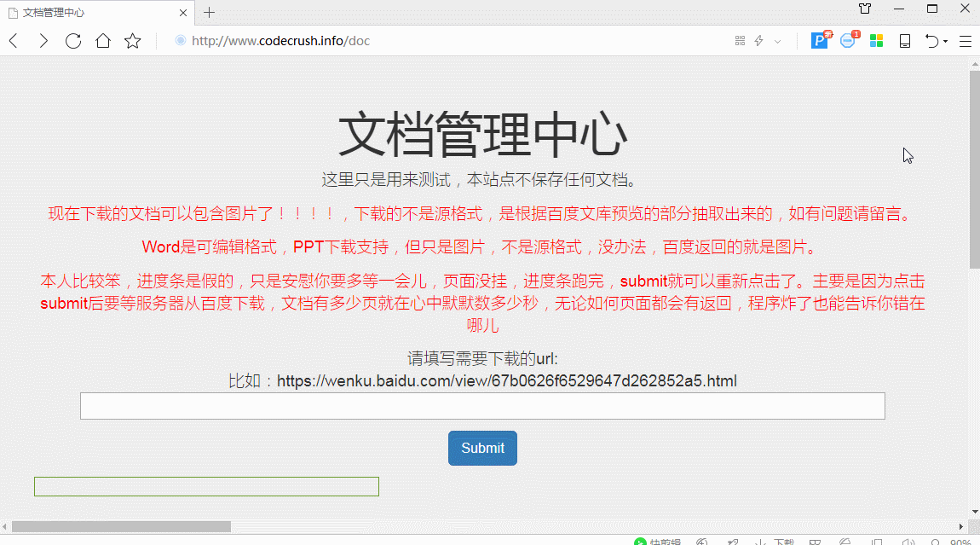Image resolution: width=980 pixels, height=545 pixels.
Task: Click the blue Submit button
Action: coord(482,448)
